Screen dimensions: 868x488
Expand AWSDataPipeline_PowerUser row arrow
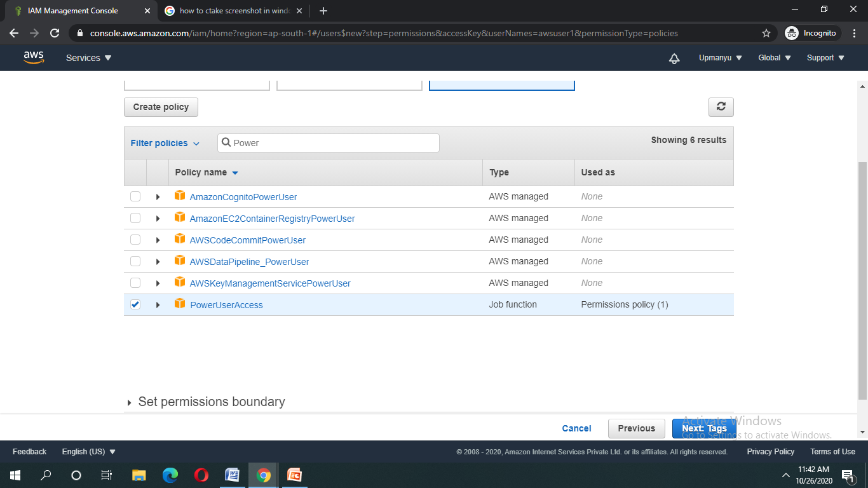[158, 262]
